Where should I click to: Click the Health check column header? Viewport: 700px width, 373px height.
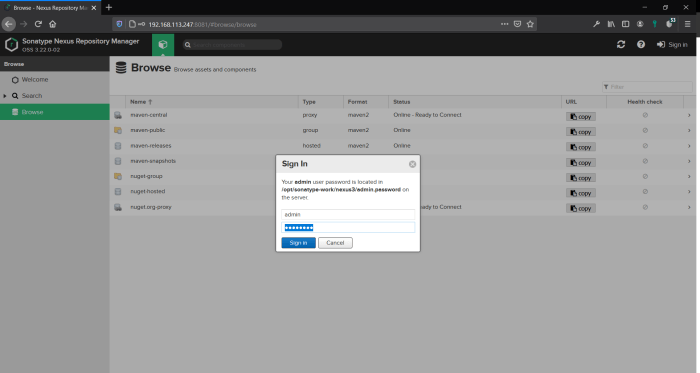pos(645,102)
